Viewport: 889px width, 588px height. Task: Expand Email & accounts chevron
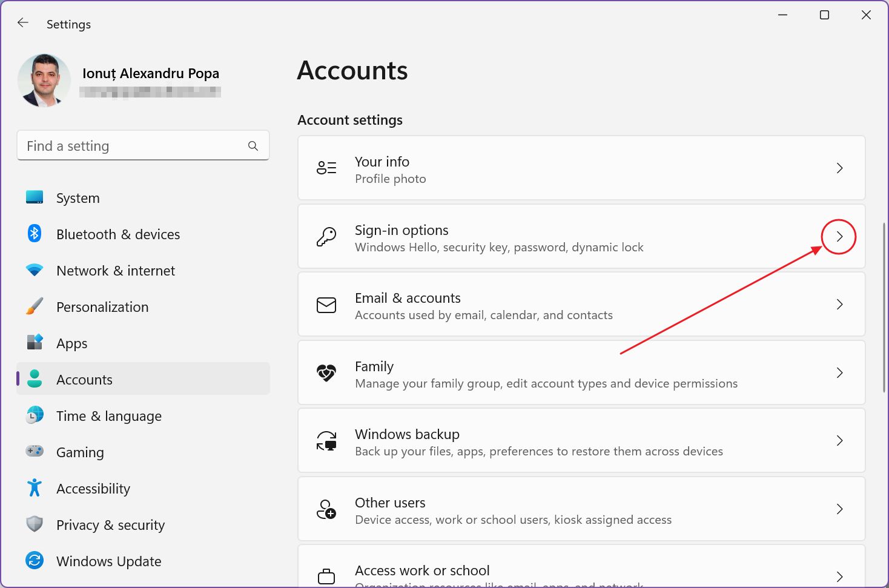(839, 305)
